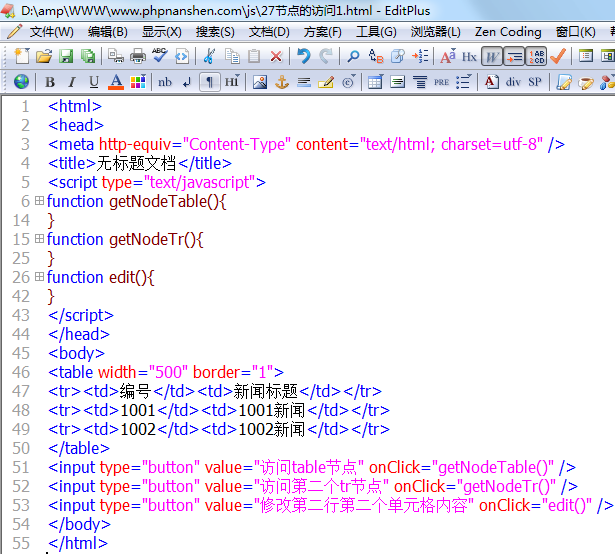Insert div tag
615x554 pixels.
[x=513, y=82]
